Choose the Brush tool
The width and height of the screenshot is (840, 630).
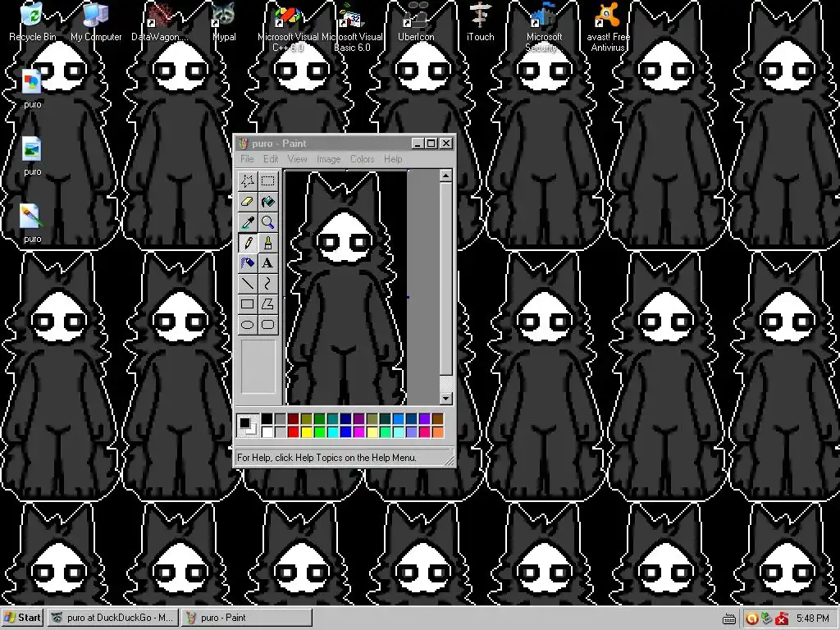click(268, 243)
